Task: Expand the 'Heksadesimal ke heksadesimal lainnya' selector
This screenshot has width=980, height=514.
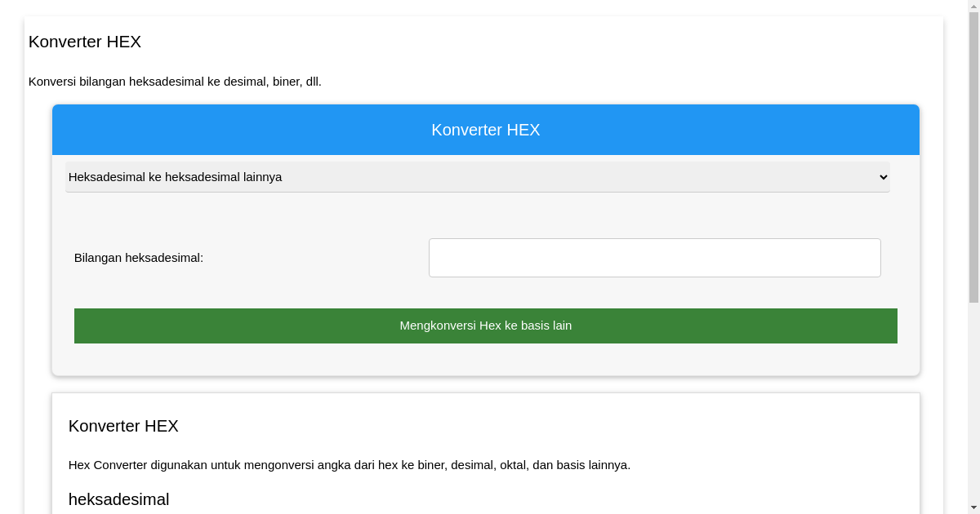Action: coord(477,177)
